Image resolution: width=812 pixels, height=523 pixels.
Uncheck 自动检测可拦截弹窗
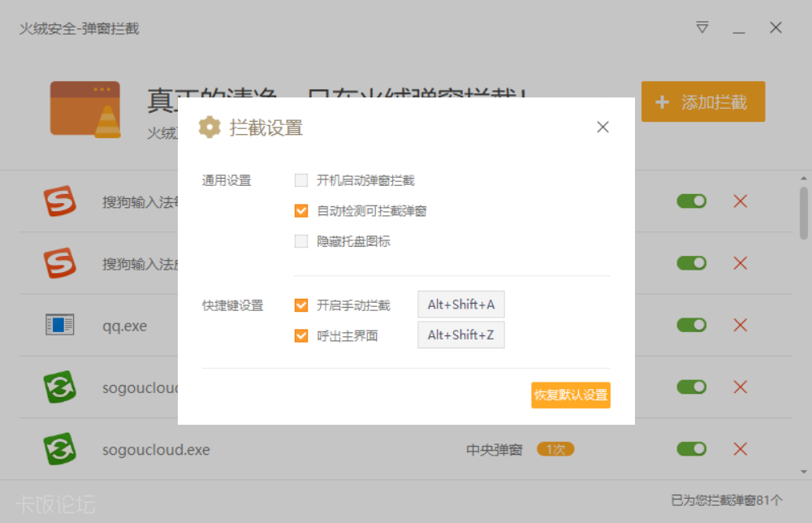(301, 211)
